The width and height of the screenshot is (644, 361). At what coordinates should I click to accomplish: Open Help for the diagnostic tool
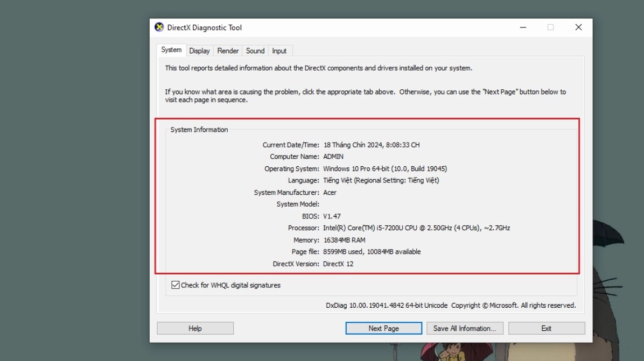click(x=195, y=328)
